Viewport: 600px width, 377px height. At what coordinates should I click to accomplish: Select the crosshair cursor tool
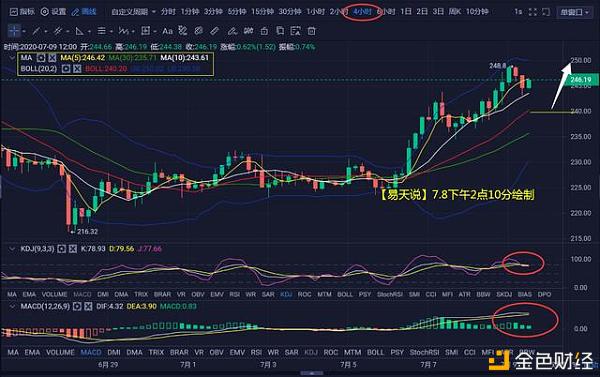coord(14,31)
